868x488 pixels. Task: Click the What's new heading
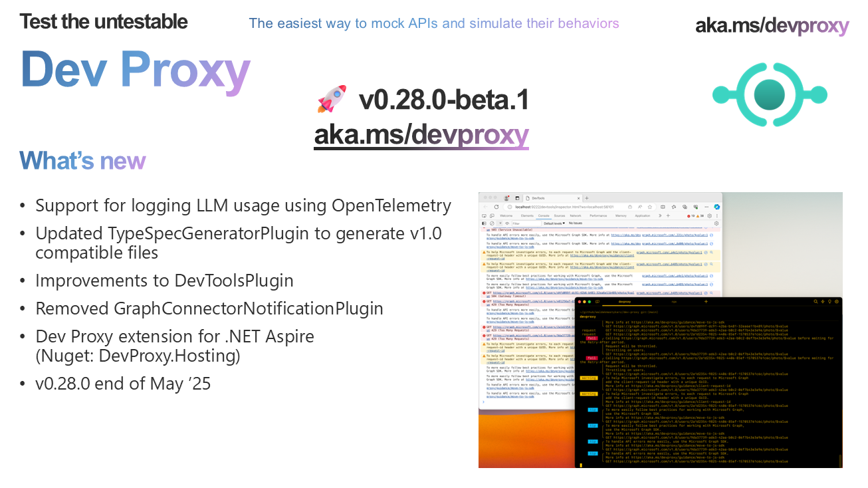[x=82, y=161]
